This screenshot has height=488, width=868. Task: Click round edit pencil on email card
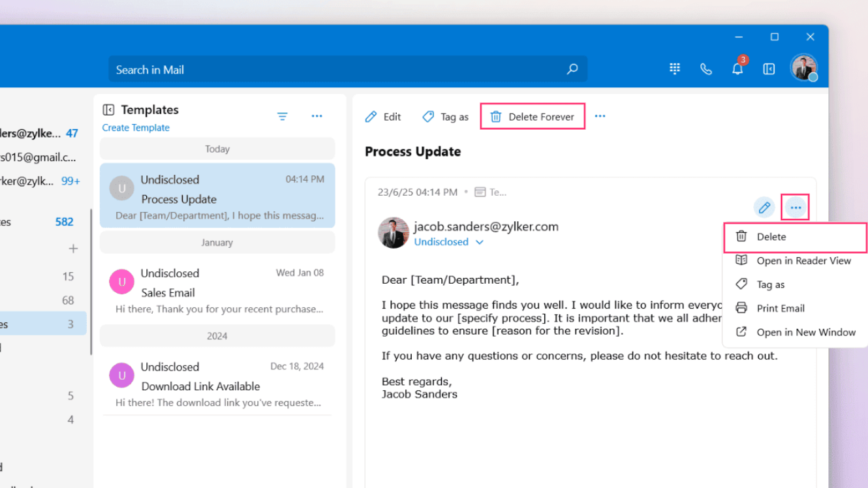pos(764,207)
